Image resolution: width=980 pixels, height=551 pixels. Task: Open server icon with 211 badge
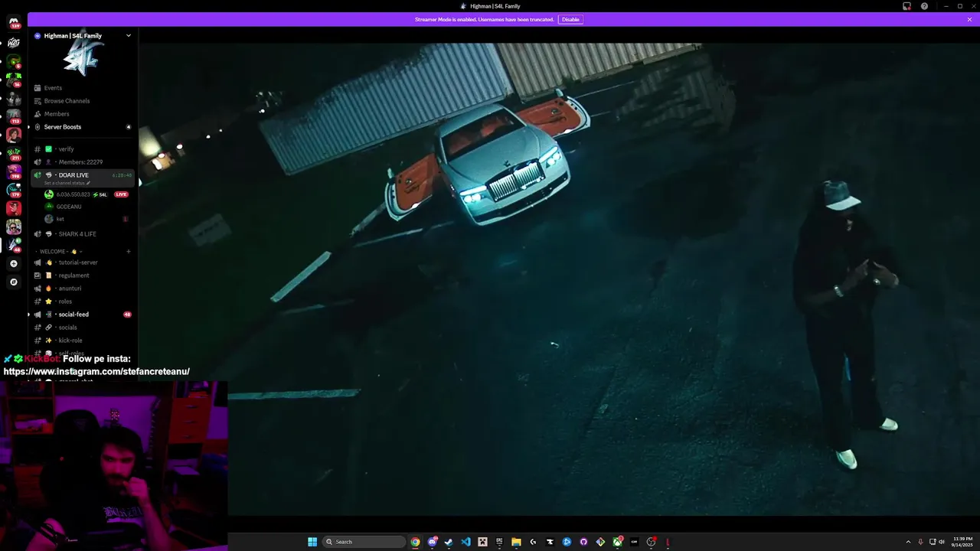click(13, 154)
